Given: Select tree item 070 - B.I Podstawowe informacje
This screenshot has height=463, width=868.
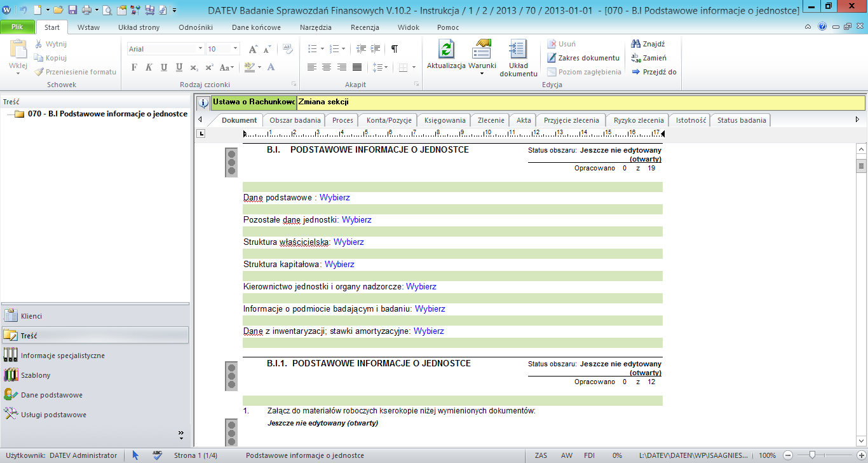Looking at the screenshot, I should 107,114.
